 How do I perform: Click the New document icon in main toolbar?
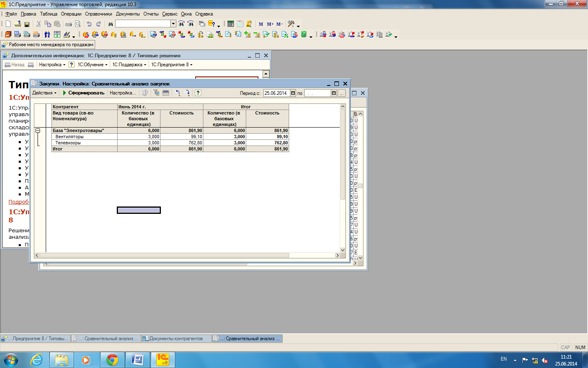point(8,24)
